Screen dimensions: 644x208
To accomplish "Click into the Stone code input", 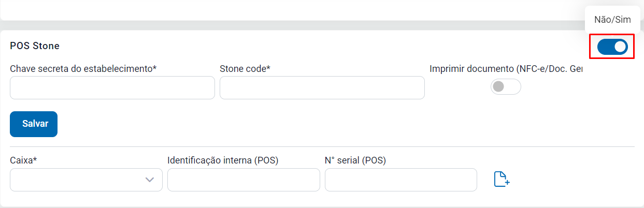I will [322, 87].
